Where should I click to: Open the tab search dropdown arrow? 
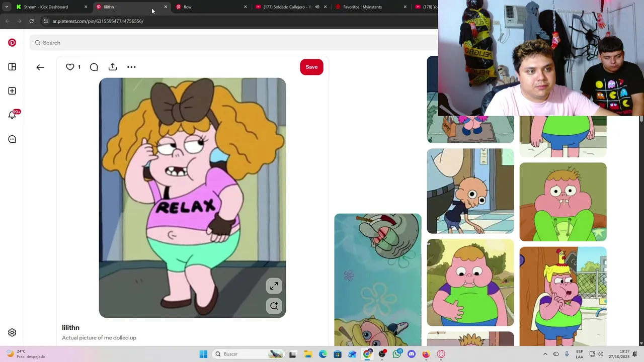6,7
